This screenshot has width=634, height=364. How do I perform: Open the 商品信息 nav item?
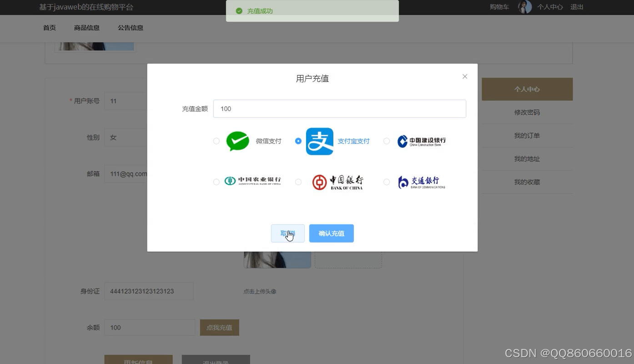pos(87,28)
